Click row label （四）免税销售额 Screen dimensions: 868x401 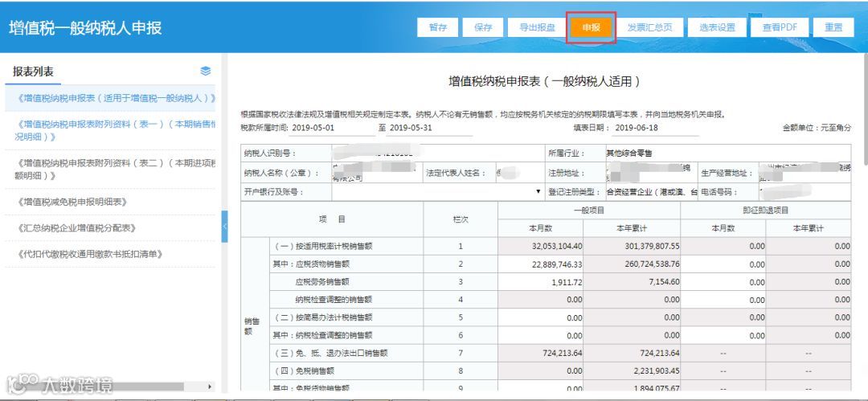[305, 370]
